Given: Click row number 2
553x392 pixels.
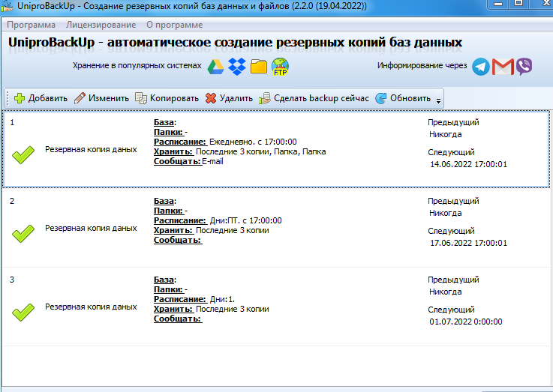Looking at the screenshot, I should click(12, 201).
